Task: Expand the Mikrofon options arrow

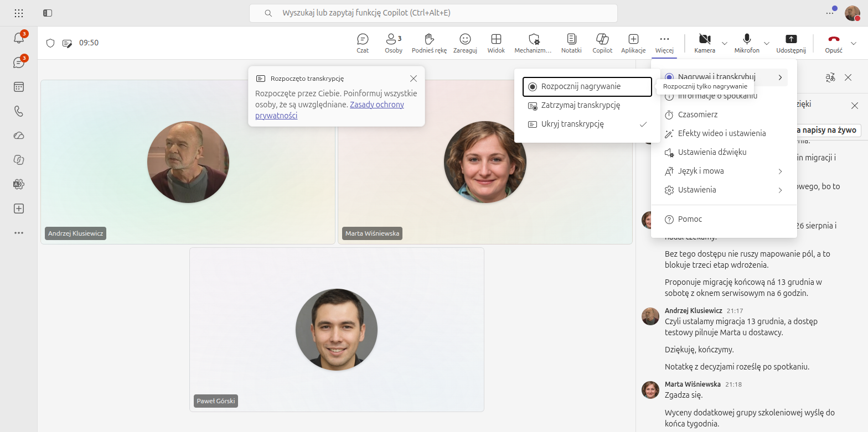Action: coord(767,43)
